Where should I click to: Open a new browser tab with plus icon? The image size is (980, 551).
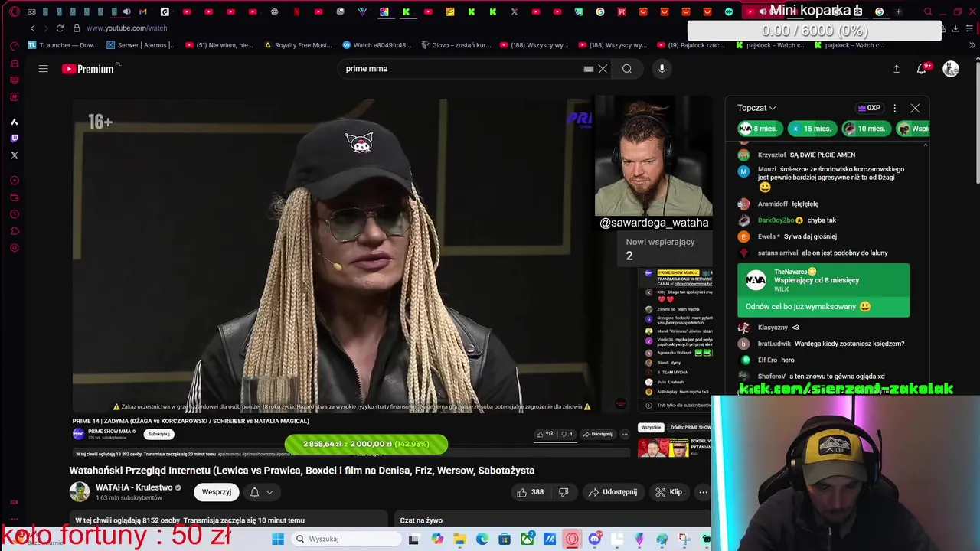[898, 11]
